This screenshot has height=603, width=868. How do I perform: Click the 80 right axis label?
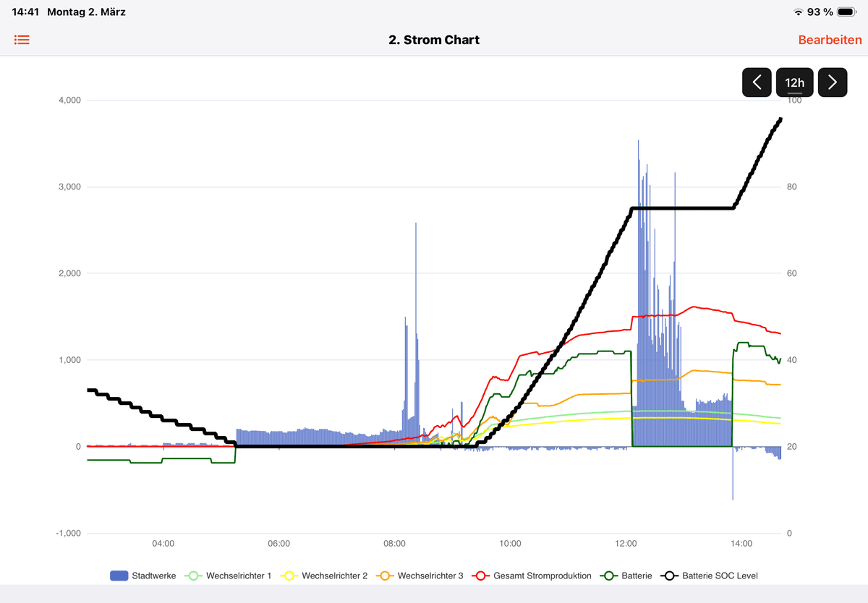[793, 187]
